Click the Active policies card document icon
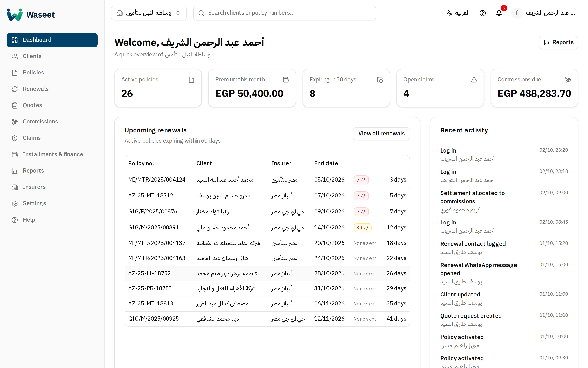Viewport: 588px width, 368px height. [x=192, y=80]
